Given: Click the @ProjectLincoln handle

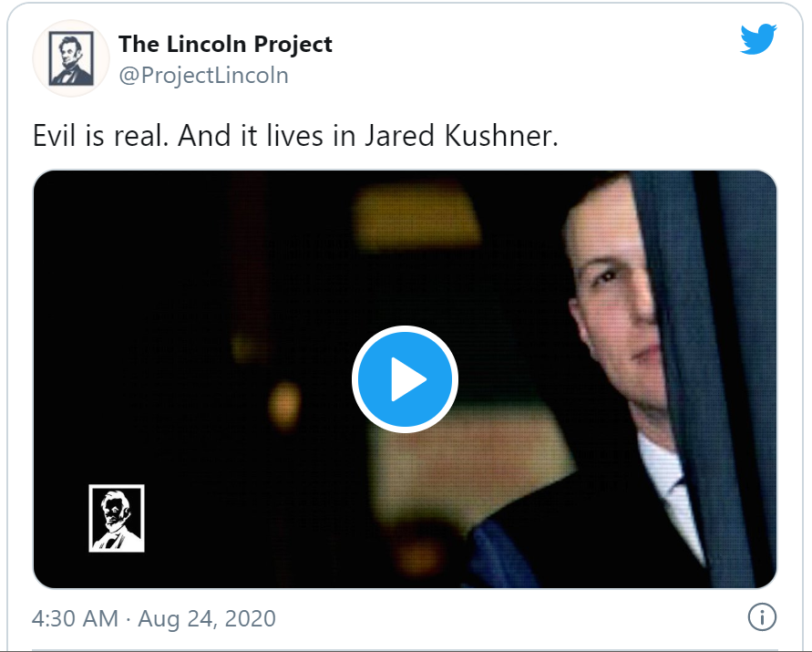Looking at the screenshot, I should tap(203, 75).
